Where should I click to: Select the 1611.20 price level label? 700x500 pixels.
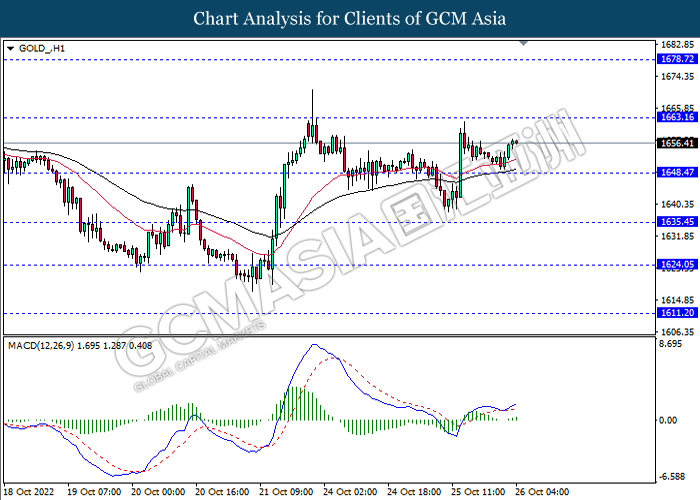[x=677, y=313]
